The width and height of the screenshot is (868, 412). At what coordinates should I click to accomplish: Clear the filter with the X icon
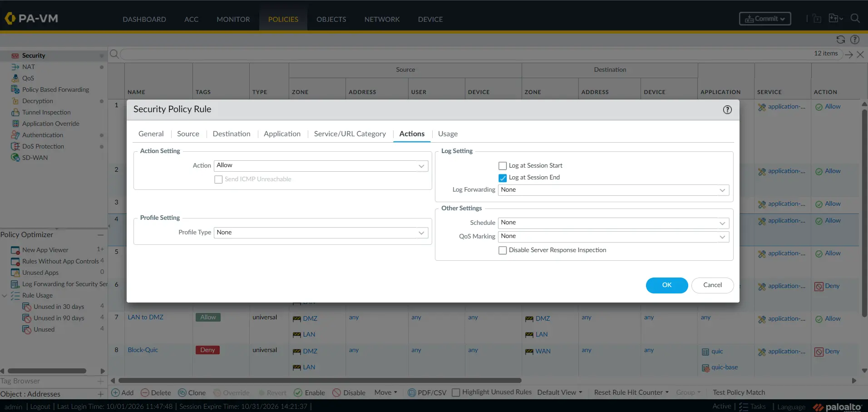[x=860, y=55]
